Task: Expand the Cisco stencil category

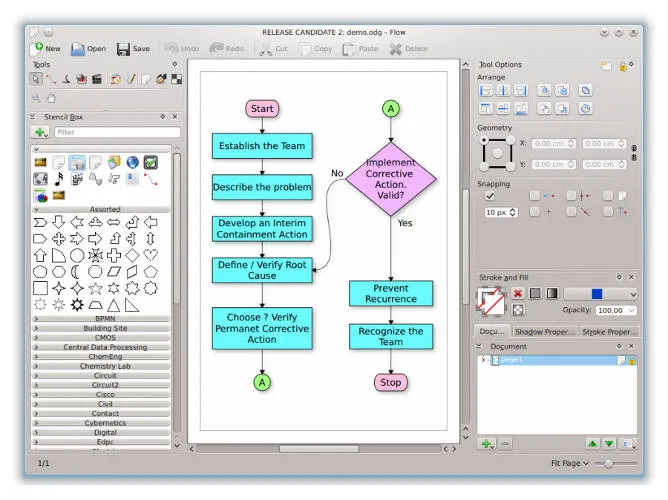Action: point(105,395)
